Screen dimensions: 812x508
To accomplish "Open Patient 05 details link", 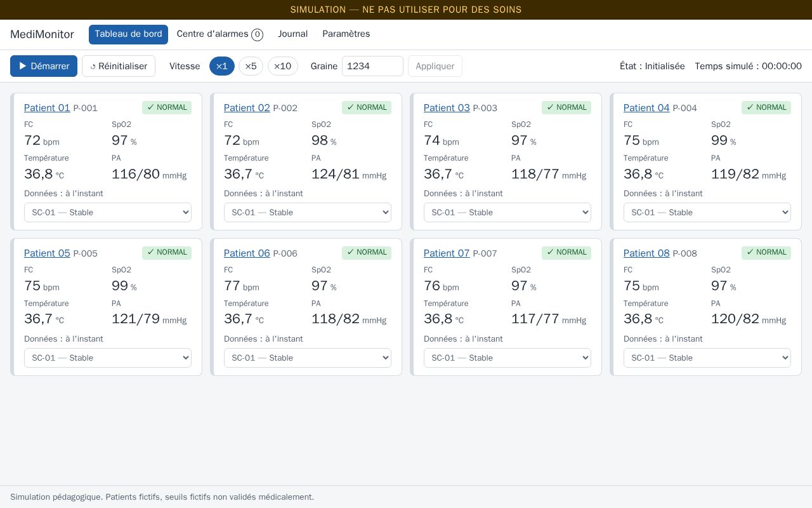I will [x=47, y=253].
